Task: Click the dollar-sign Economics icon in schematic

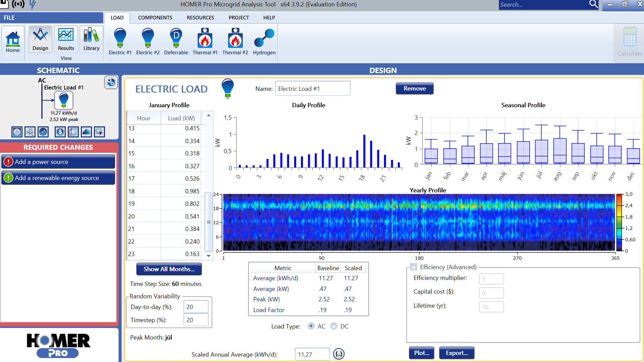Action: [x=60, y=132]
